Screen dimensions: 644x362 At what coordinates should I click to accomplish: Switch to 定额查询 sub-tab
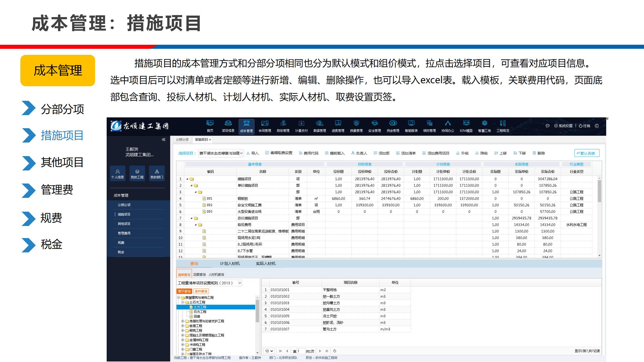199,275
